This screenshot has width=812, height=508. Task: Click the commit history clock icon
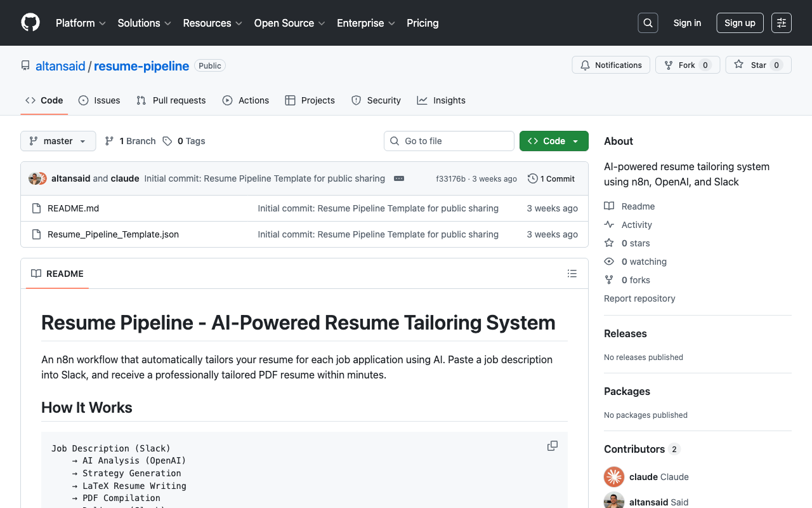[532, 178]
